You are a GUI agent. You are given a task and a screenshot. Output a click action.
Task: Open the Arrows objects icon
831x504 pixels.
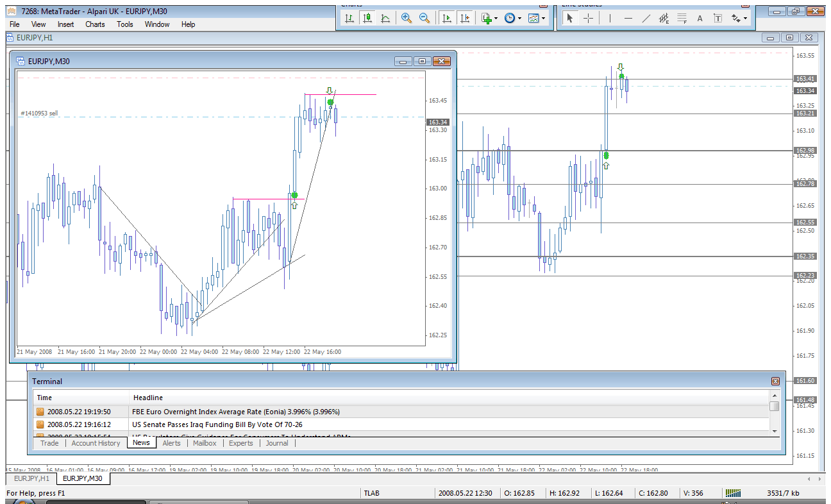pos(735,19)
